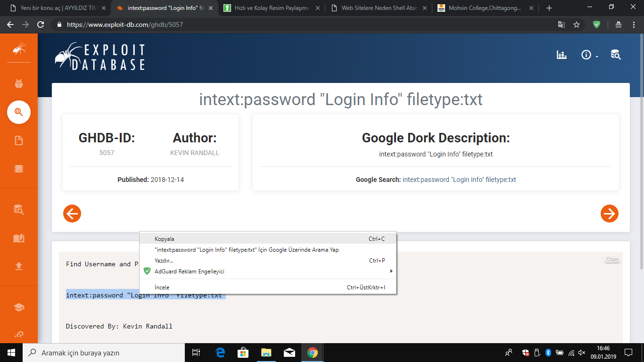Open Microsoft Store from taskbar
644x362 pixels.
coord(243,353)
